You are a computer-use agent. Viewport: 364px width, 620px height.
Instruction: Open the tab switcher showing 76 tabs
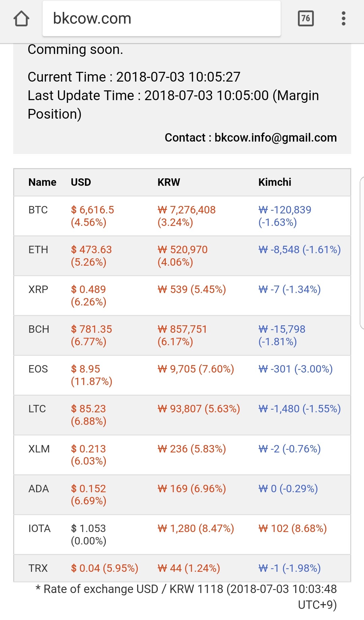(306, 19)
